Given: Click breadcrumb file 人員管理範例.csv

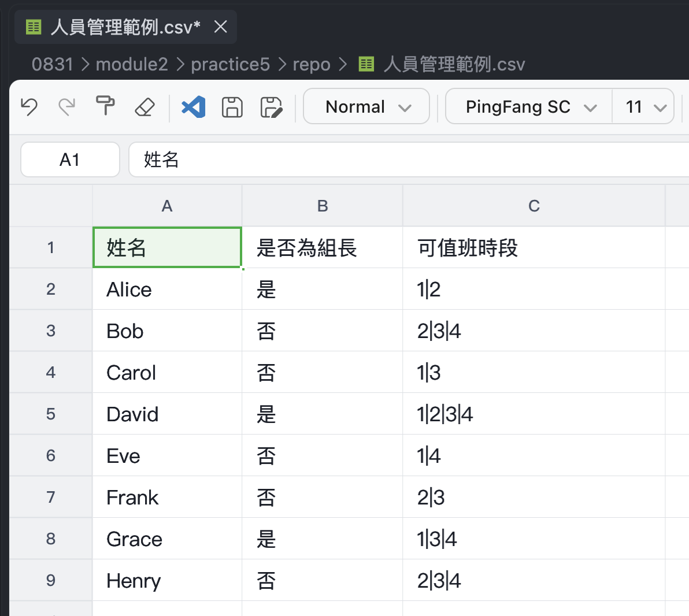Looking at the screenshot, I should coord(454,65).
